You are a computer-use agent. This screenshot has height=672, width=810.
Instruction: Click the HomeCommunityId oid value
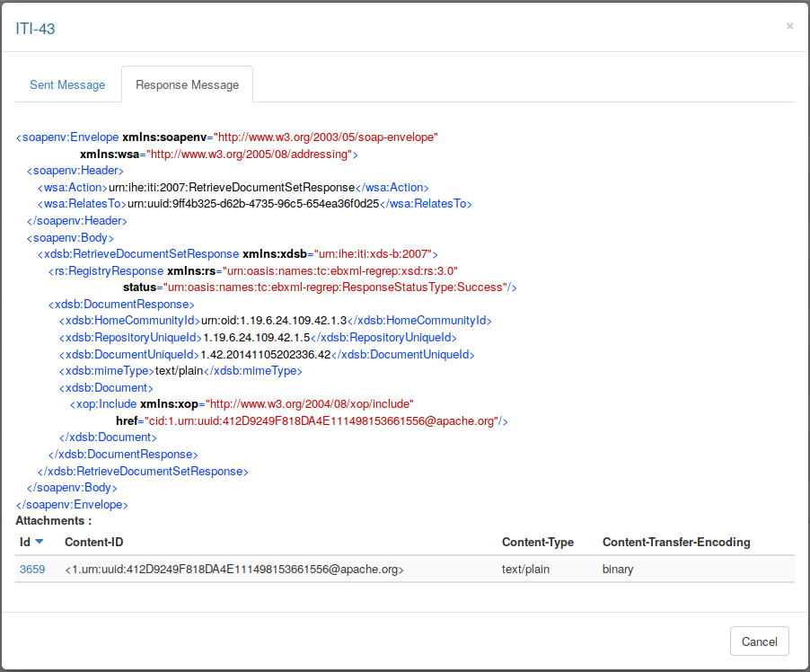pyautogui.click(x=273, y=321)
